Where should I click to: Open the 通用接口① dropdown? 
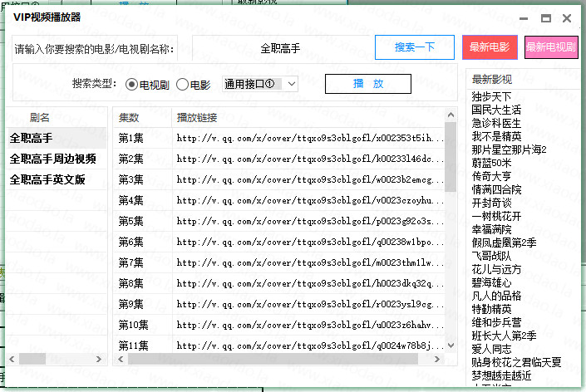tap(260, 84)
